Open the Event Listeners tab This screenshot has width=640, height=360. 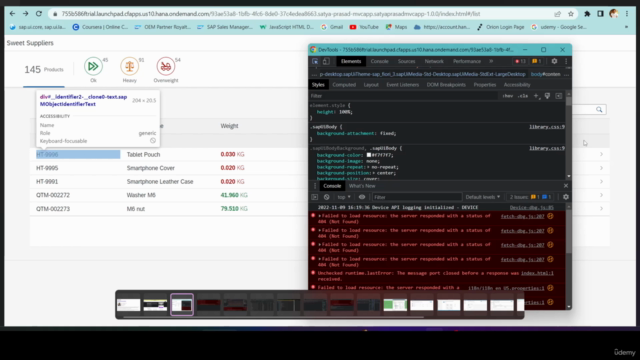coord(402,85)
